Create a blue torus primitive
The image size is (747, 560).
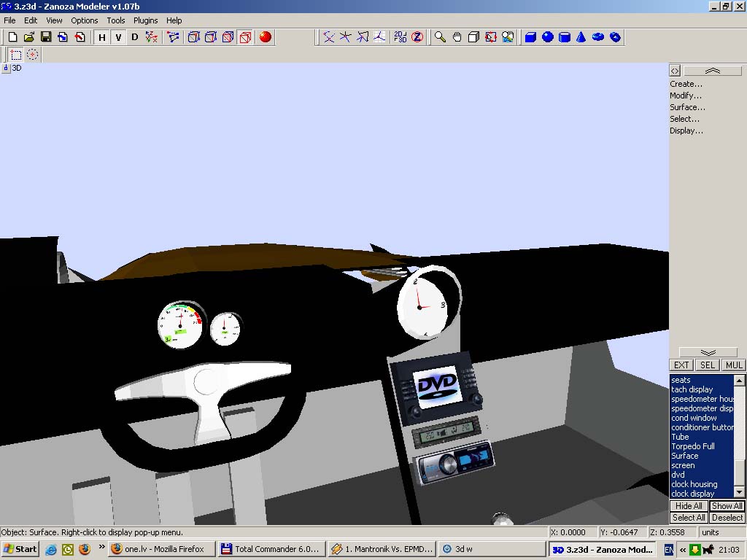tap(598, 37)
